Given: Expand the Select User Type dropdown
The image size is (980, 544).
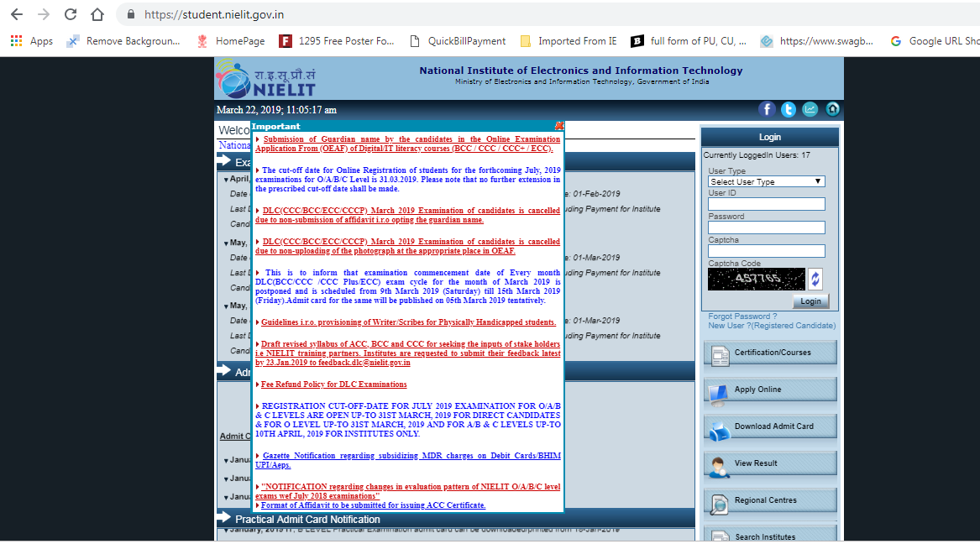Looking at the screenshot, I should click(x=766, y=181).
